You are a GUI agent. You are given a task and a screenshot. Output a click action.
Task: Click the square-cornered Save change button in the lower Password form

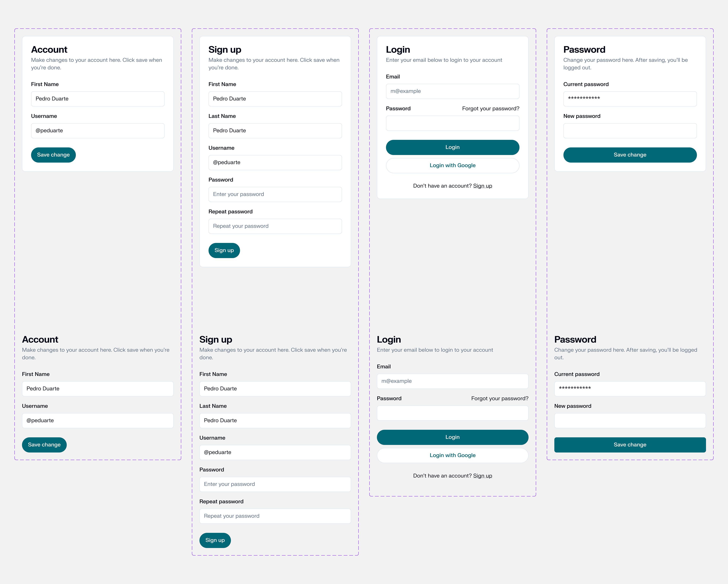(x=630, y=445)
